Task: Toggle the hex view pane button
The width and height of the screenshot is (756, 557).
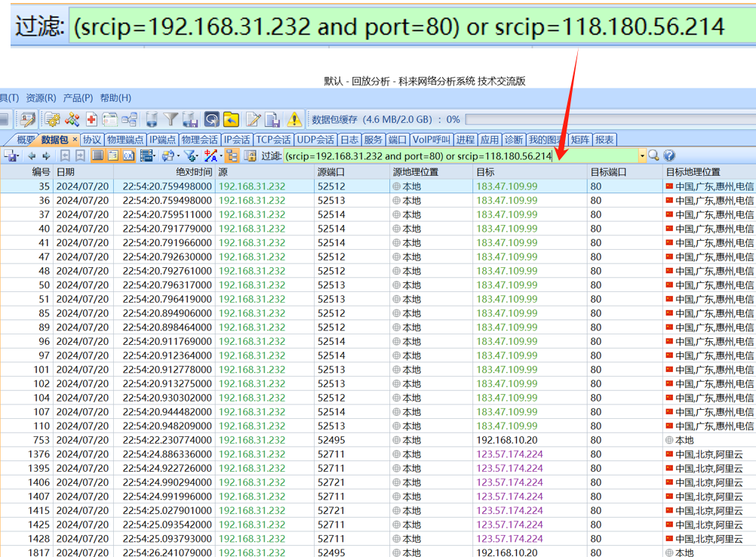Action: click(128, 156)
